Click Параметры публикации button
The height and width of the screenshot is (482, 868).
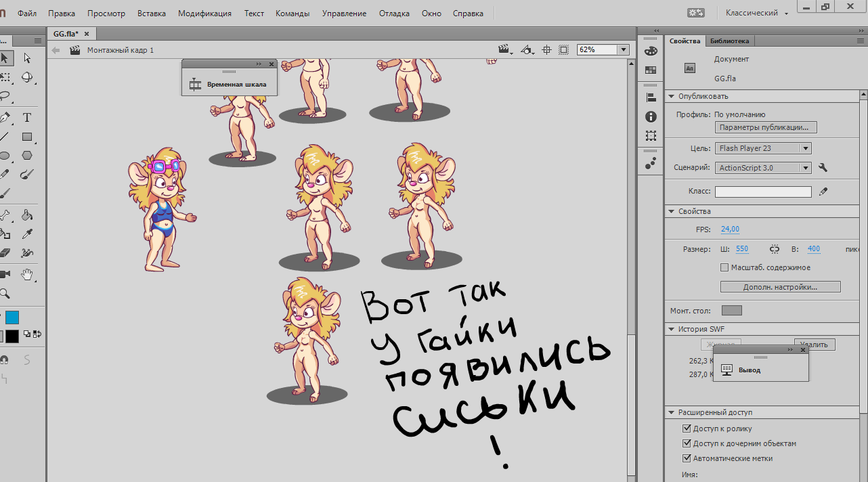tap(766, 127)
